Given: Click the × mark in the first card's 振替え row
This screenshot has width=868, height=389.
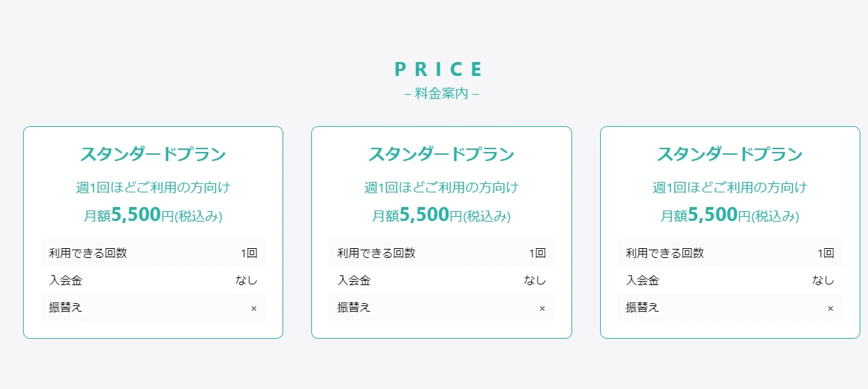Looking at the screenshot, I should click(254, 308).
